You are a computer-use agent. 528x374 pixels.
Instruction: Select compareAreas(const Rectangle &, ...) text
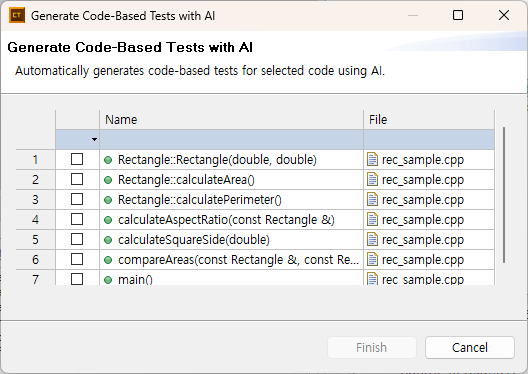pos(238,260)
